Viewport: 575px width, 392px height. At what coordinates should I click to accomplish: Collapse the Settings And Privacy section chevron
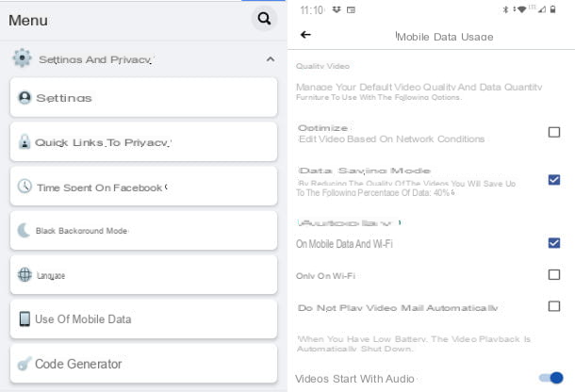click(x=271, y=59)
